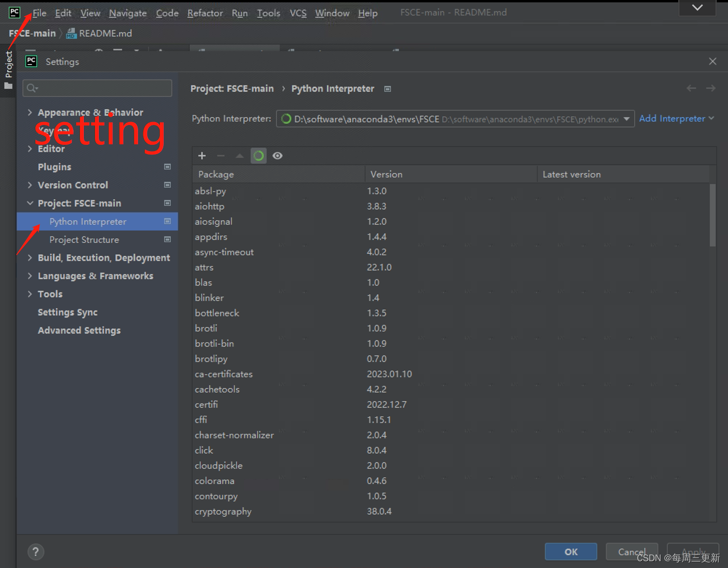Click the project-level icon beside Project: FSCE-main
The width and height of the screenshot is (728, 568).
168,203
